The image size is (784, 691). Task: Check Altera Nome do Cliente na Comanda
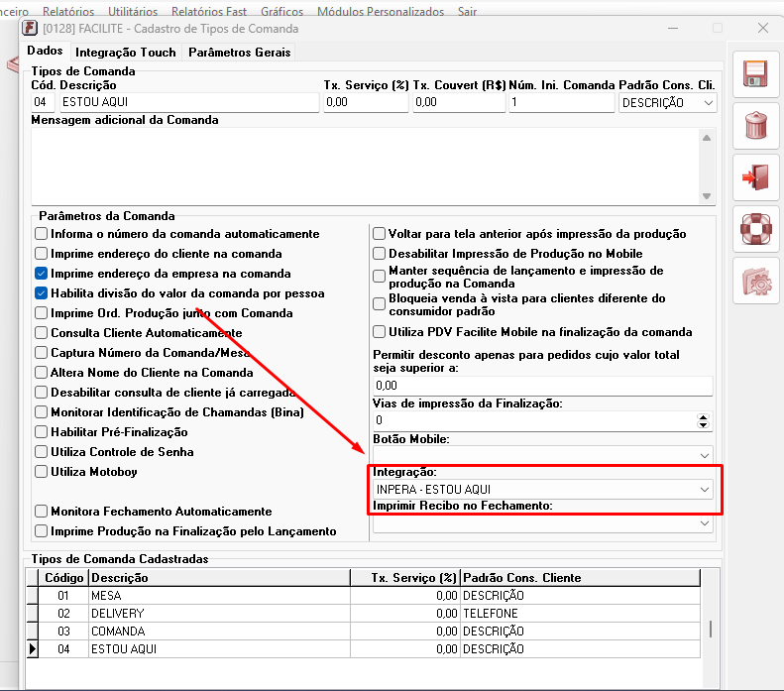click(41, 373)
